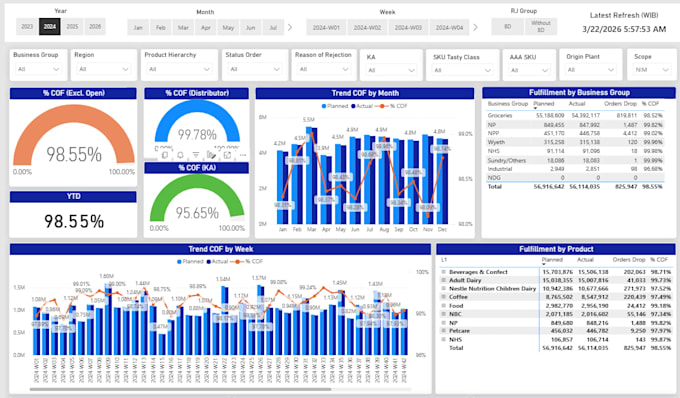Select week 2024-W03
Image resolution: width=680 pixels, height=398 pixels.
tap(408, 27)
